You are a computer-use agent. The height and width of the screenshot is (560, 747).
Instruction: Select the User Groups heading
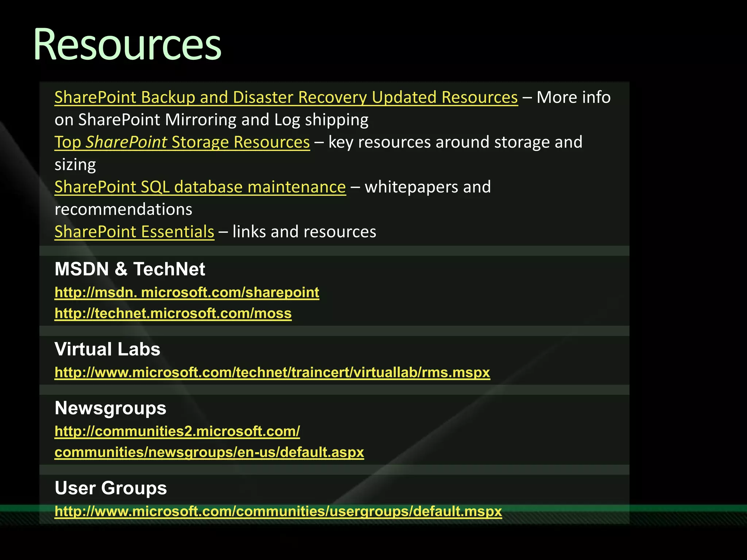point(111,488)
